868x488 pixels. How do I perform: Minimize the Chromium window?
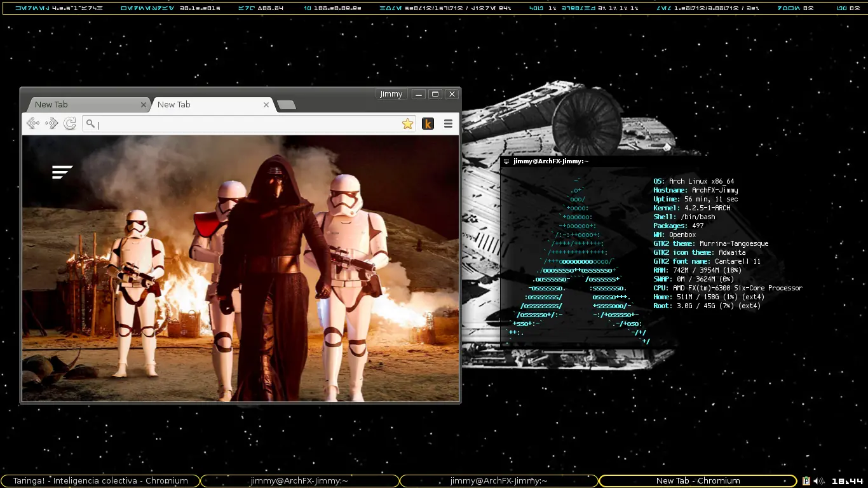418,94
